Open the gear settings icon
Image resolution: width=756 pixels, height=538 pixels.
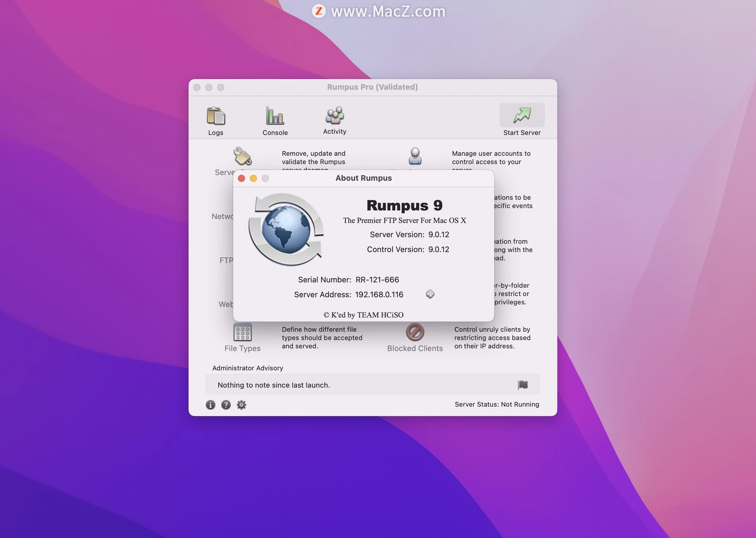coord(241,405)
